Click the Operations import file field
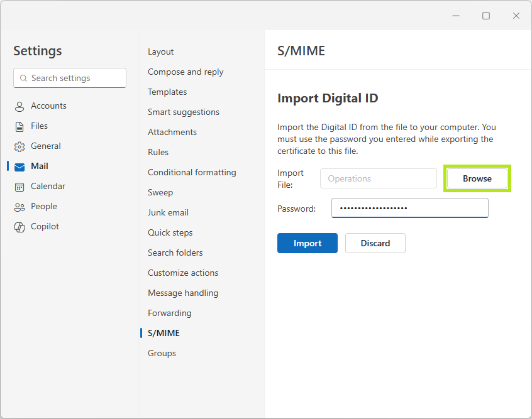This screenshot has height=419, width=532. [x=378, y=178]
